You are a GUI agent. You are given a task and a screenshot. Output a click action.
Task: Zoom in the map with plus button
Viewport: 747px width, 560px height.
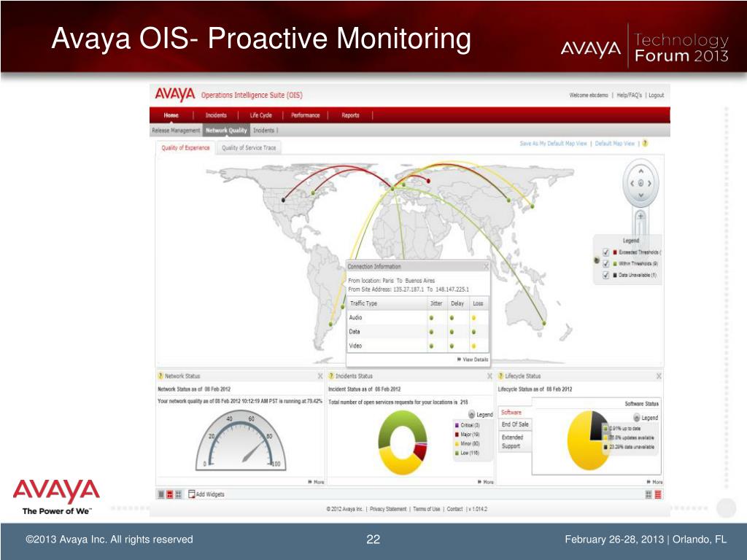click(640, 216)
